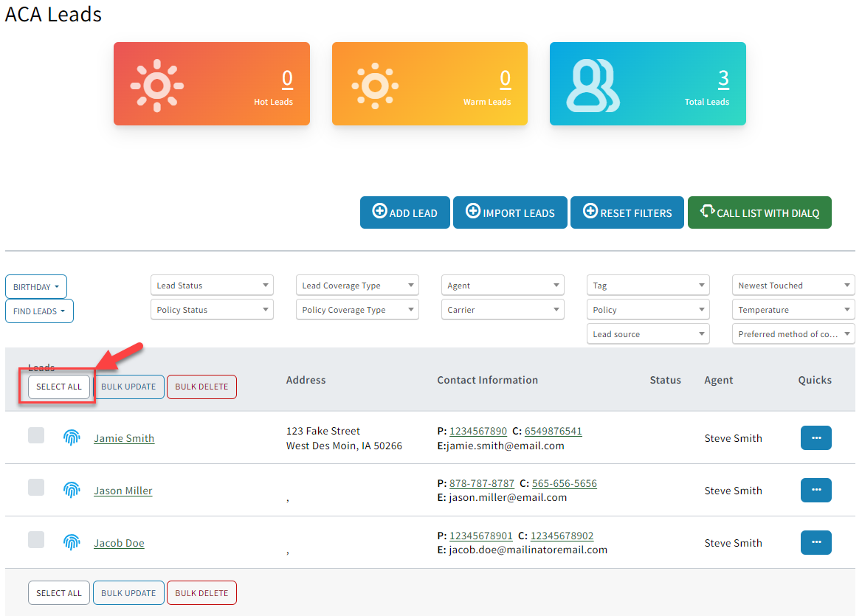Click the fingerprint icon beside Jamie Smith

point(72,437)
